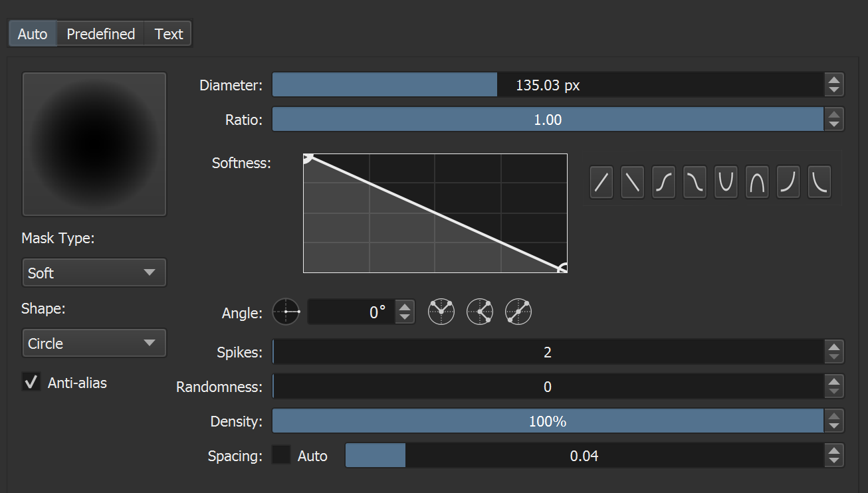Select the S-shaped curve preset
The width and height of the screenshot is (868, 493).
click(664, 183)
